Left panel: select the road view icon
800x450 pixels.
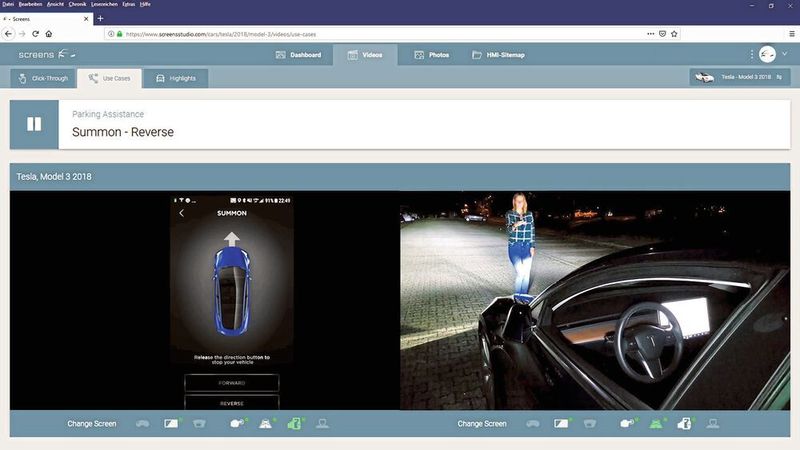tap(266, 423)
